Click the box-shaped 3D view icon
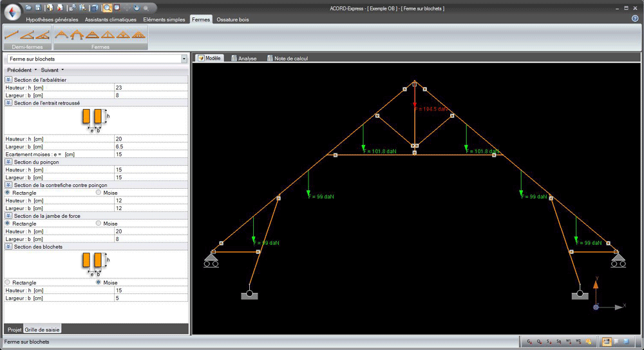The width and height of the screenshot is (644, 350). pos(95,8)
